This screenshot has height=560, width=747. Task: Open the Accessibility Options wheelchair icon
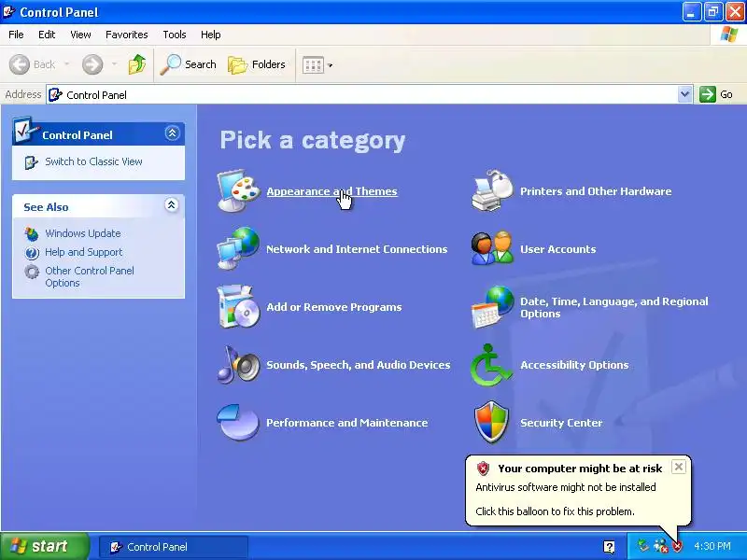point(492,365)
